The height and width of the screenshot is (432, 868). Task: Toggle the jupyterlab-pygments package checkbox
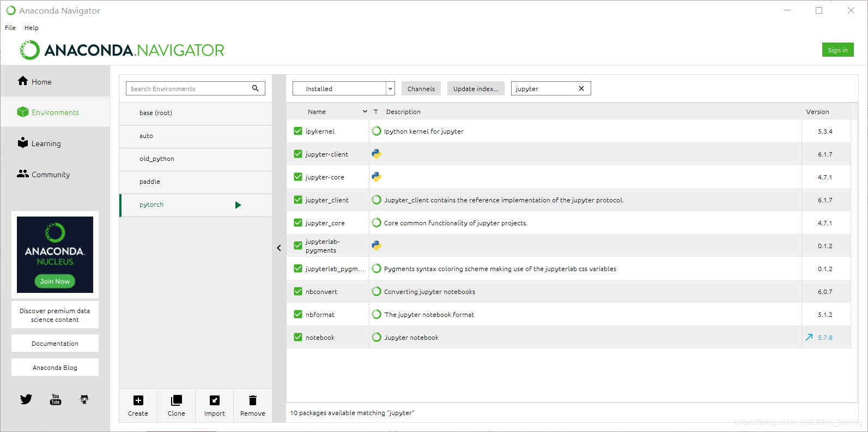tap(298, 245)
